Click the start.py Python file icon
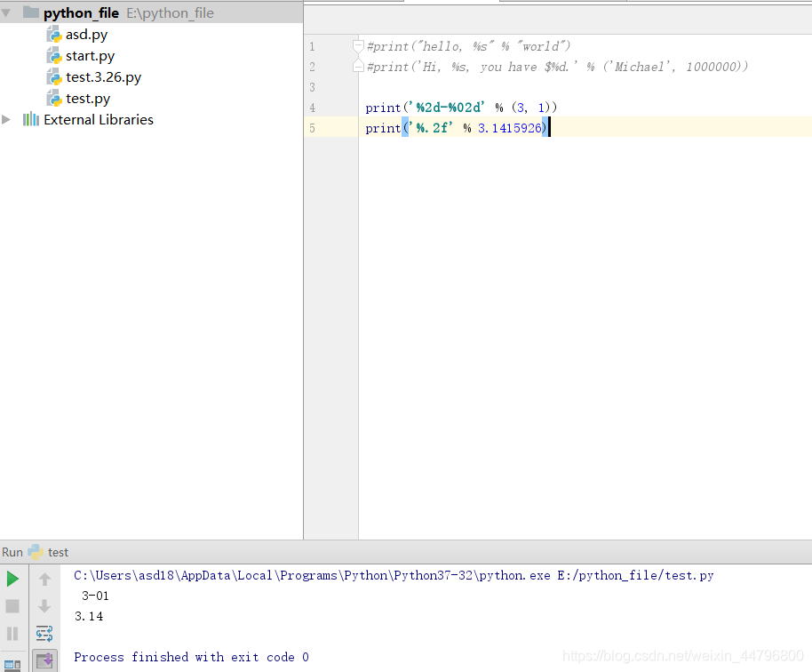This screenshot has height=672, width=812. [54, 56]
